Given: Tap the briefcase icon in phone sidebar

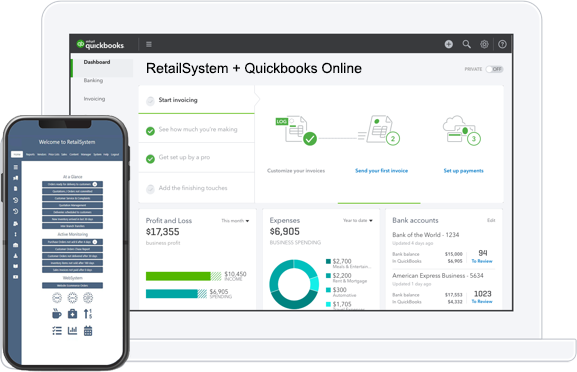Looking at the screenshot, I should tap(15, 245).
